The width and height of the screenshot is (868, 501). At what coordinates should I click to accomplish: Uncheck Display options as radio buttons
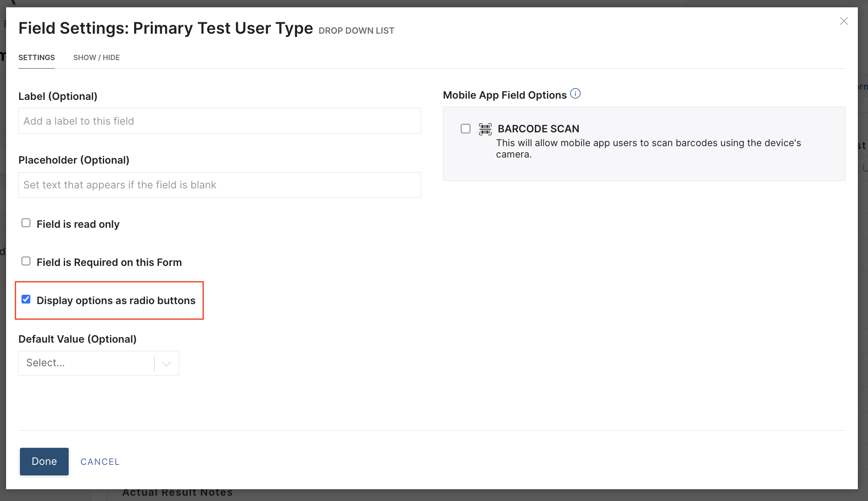26,299
